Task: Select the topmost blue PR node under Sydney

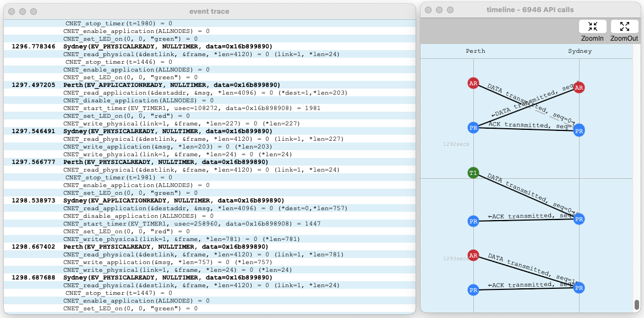Action: pos(578,130)
